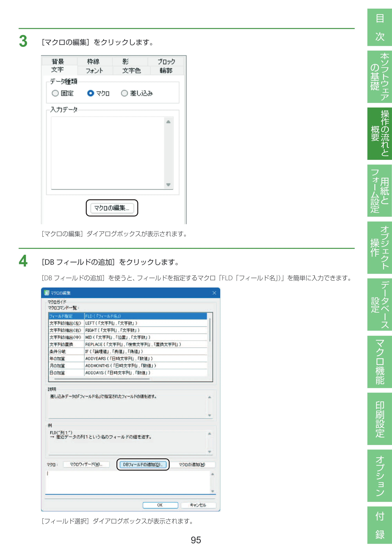
Task: Select the 月の加算 ADDMONTHS row
Action: (128, 366)
